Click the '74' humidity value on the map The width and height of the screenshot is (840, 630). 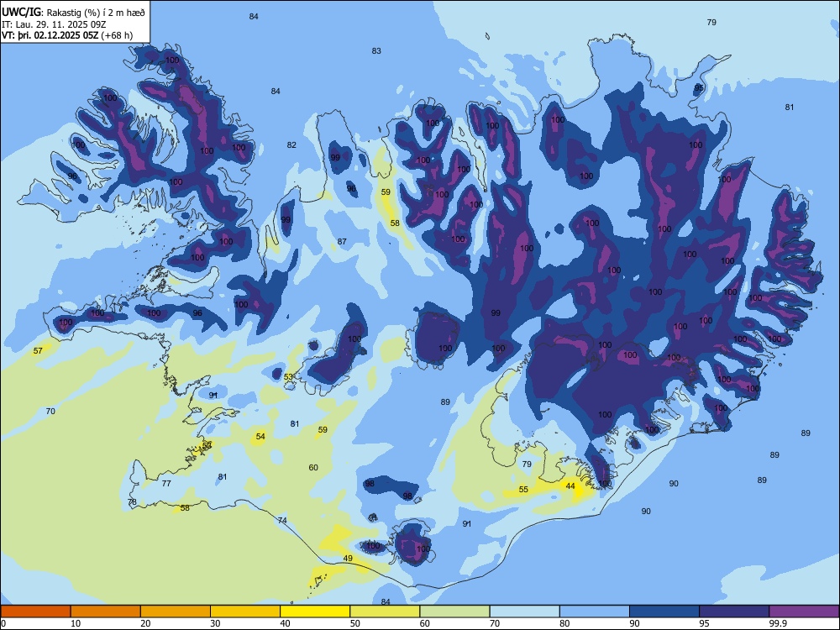point(282,520)
